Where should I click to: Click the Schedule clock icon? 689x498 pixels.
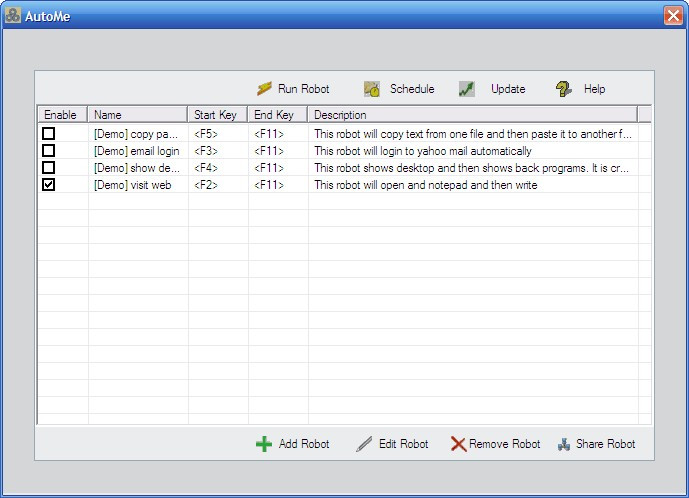pos(372,89)
